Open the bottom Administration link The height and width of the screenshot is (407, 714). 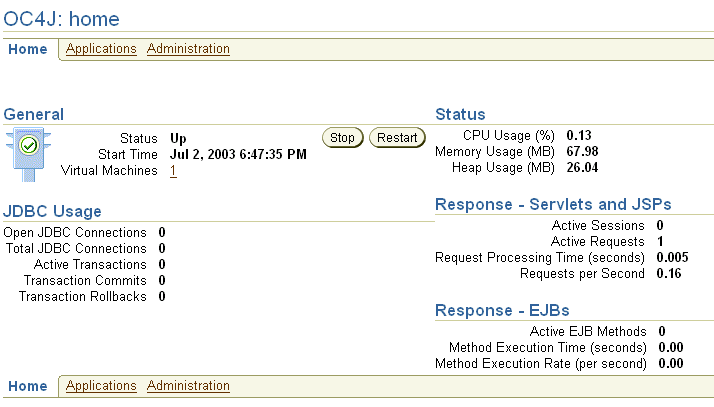pyautogui.click(x=188, y=386)
